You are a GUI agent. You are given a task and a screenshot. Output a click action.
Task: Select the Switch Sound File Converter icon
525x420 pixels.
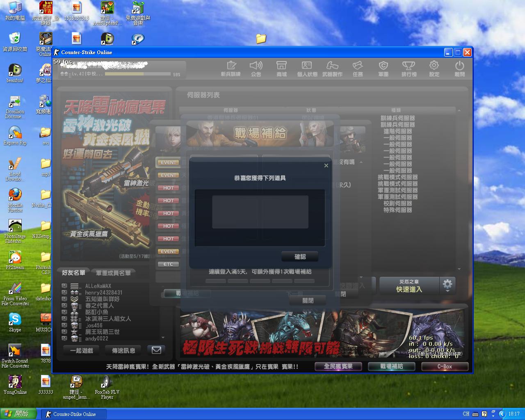coord(15,356)
